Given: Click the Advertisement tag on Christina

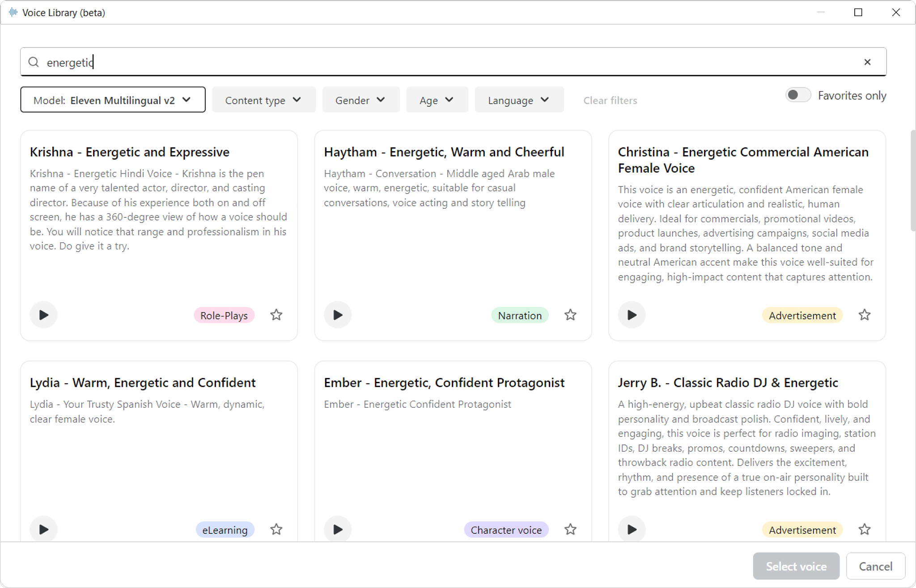Looking at the screenshot, I should pos(802,315).
